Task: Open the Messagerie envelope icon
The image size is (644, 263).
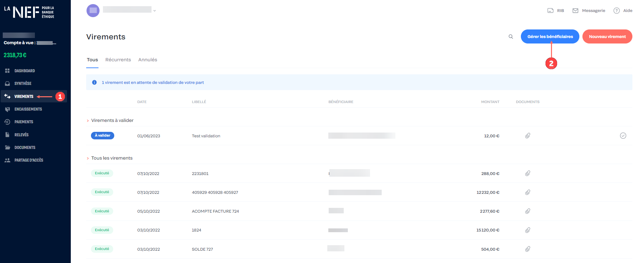Action: (575, 11)
